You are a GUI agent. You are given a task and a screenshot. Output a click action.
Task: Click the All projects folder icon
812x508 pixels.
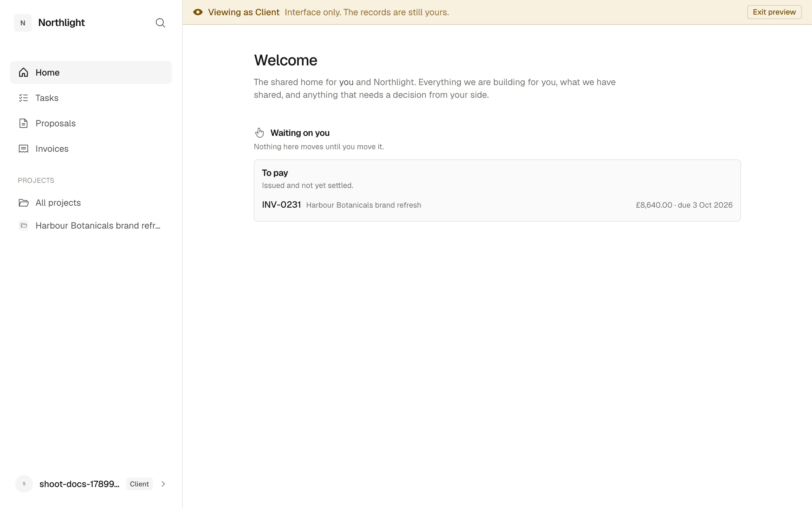23,203
